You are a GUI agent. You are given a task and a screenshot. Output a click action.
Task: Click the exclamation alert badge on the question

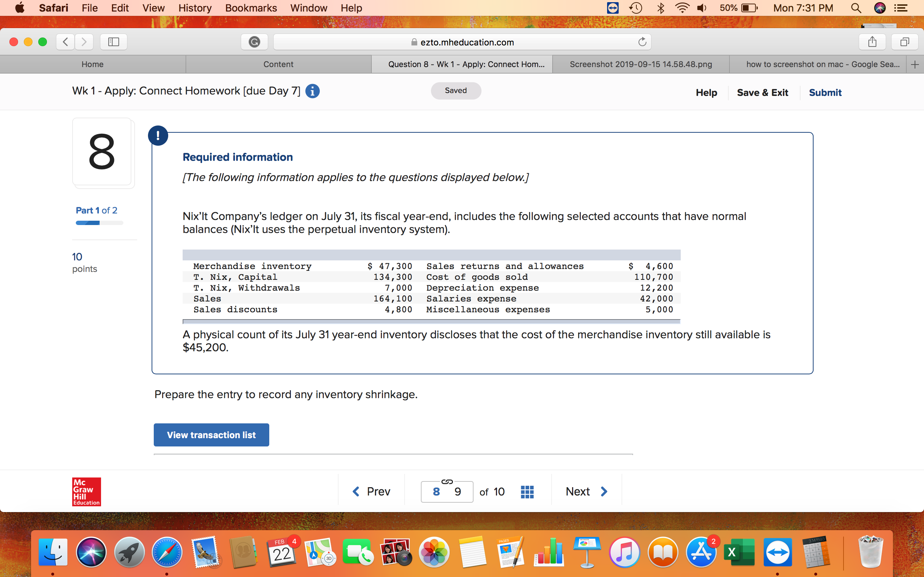click(x=158, y=135)
